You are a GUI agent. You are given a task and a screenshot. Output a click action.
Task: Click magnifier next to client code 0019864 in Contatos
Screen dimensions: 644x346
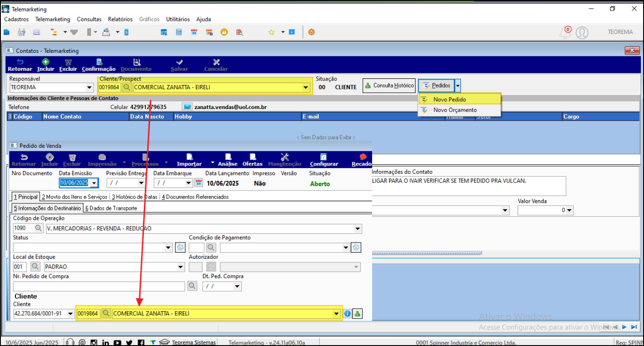pos(127,87)
